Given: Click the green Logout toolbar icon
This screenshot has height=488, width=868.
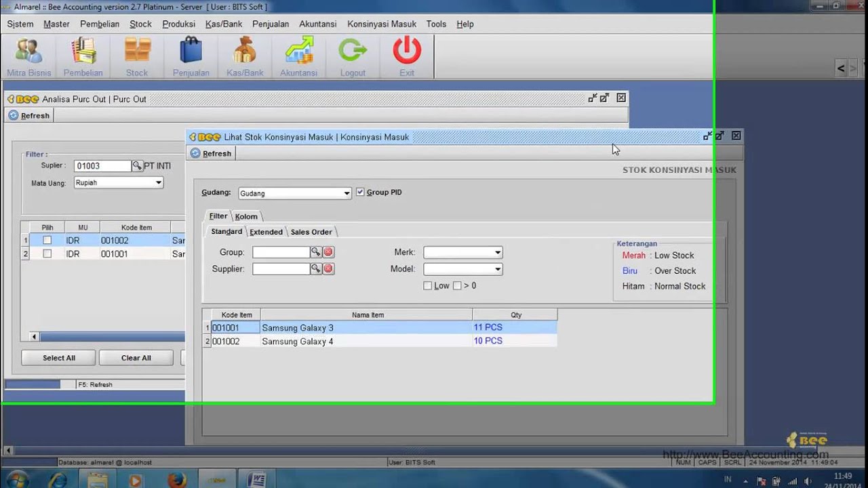Looking at the screenshot, I should (x=353, y=57).
